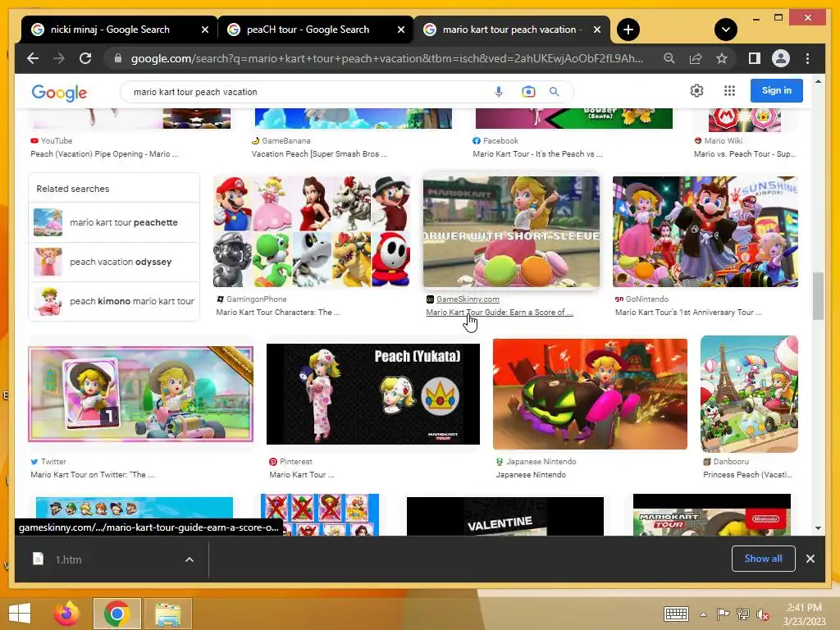Open the Facebook Peach vs result link

point(537,153)
